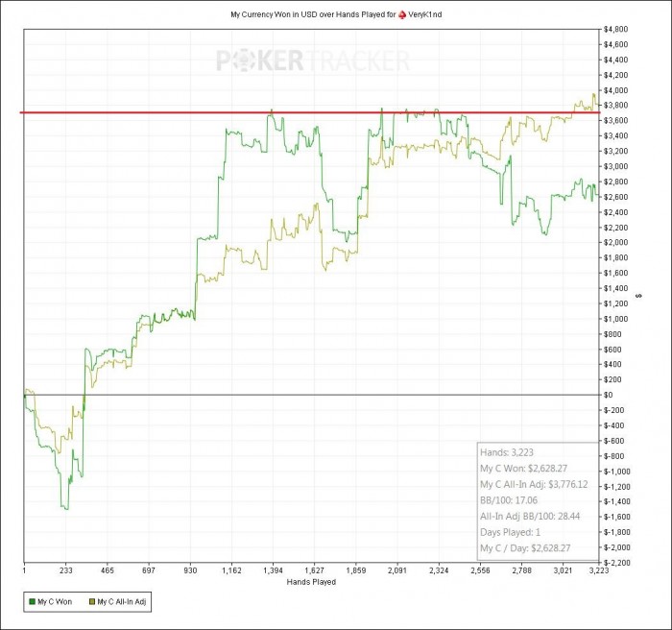Click the red spade icon in chart title

[402, 14]
